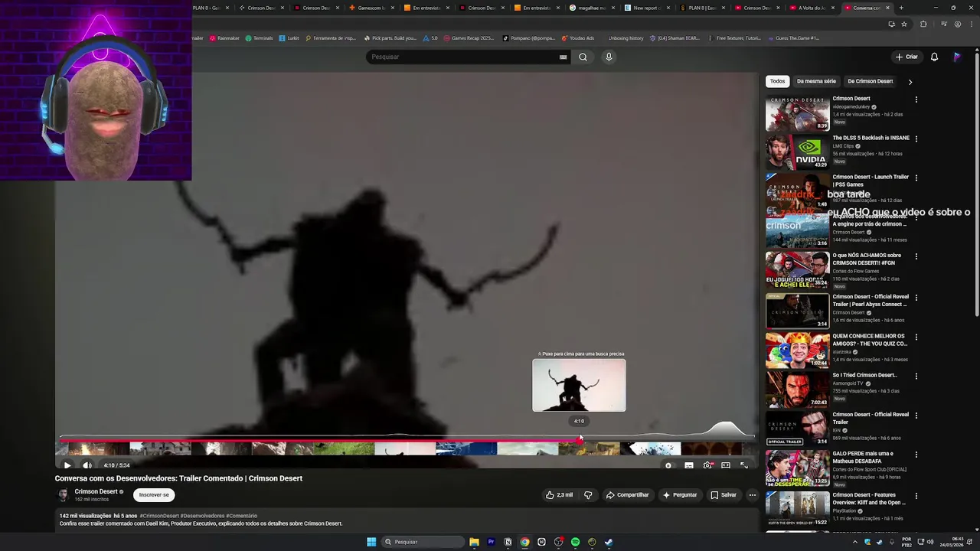Open more actions ellipsis below video
The width and height of the screenshot is (980, 551).
click(753, 495)
